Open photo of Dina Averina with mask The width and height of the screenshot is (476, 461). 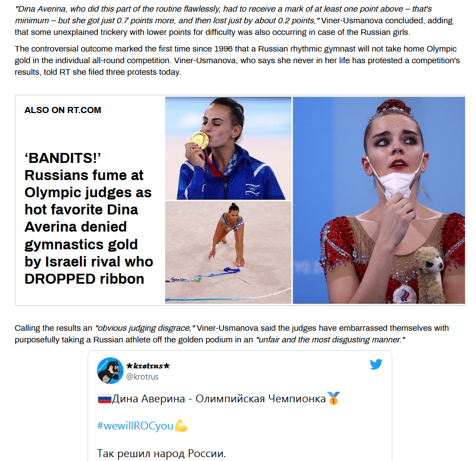(x=378, y=200)
